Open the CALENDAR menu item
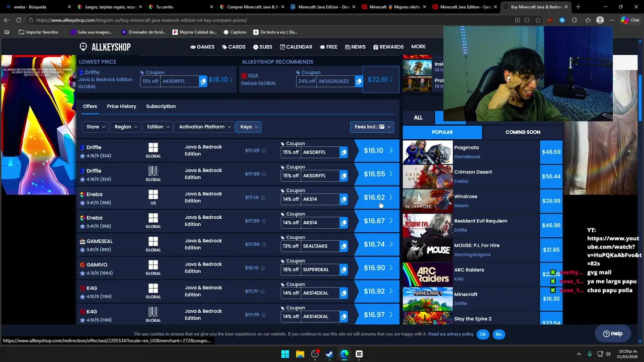 tap(296, 47)
